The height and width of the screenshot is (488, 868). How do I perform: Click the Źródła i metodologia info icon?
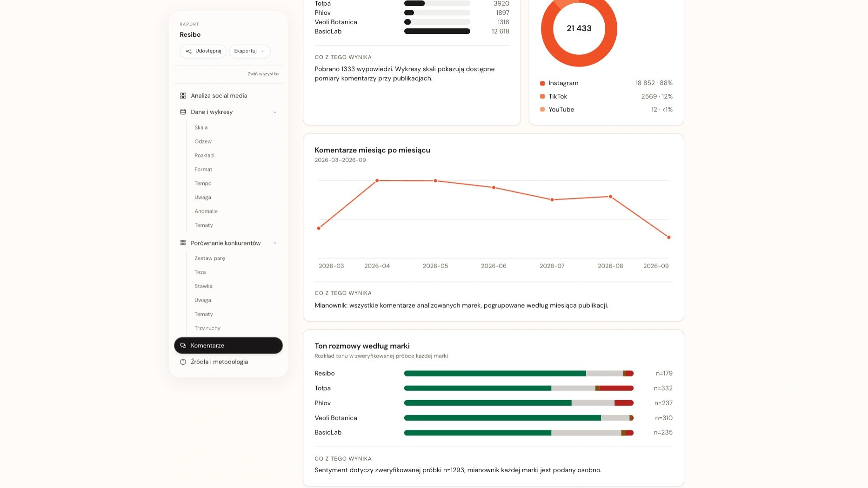point(183,362)
